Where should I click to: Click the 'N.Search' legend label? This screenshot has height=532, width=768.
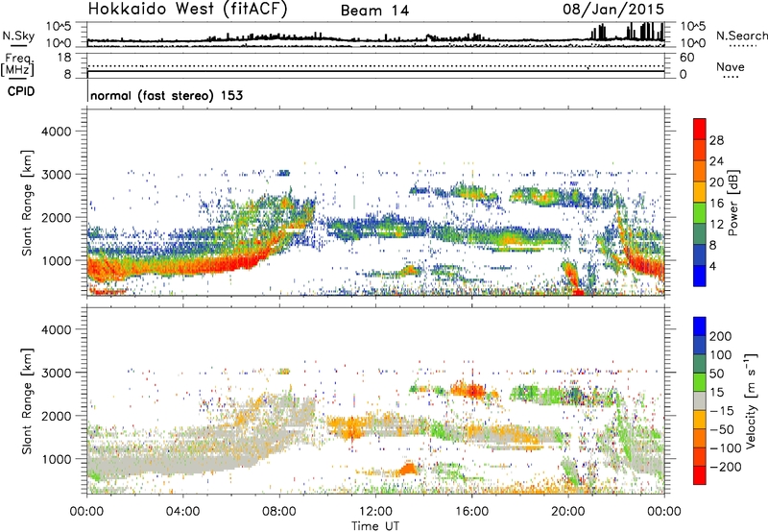coord(741,36)
